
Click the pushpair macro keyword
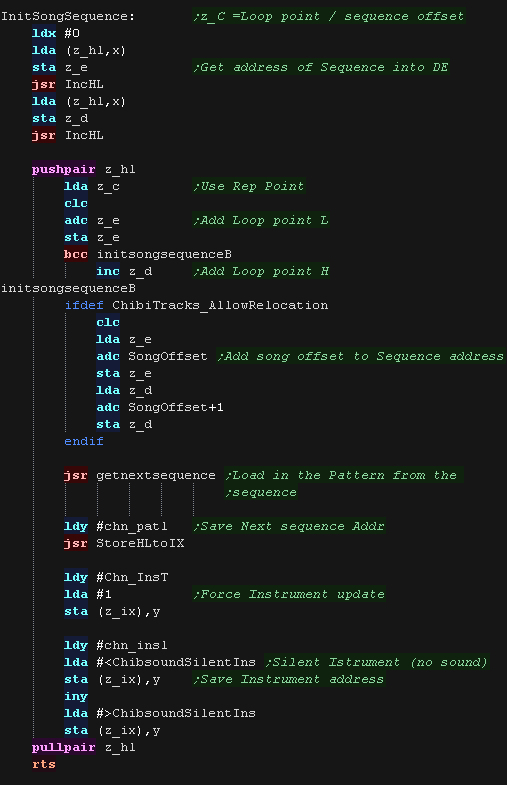[x=64, y=169]
